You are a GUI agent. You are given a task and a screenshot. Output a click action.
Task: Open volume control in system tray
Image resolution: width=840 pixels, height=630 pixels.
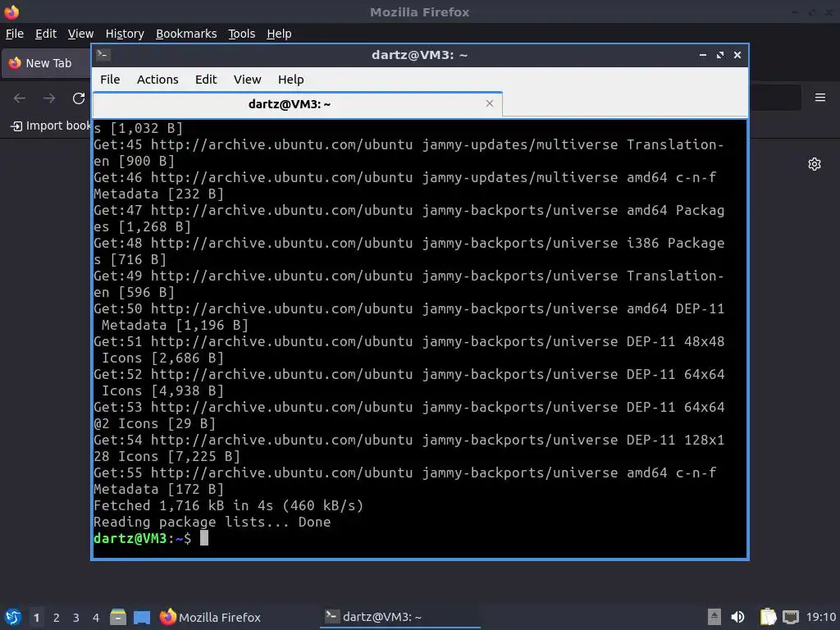[737, 617]
